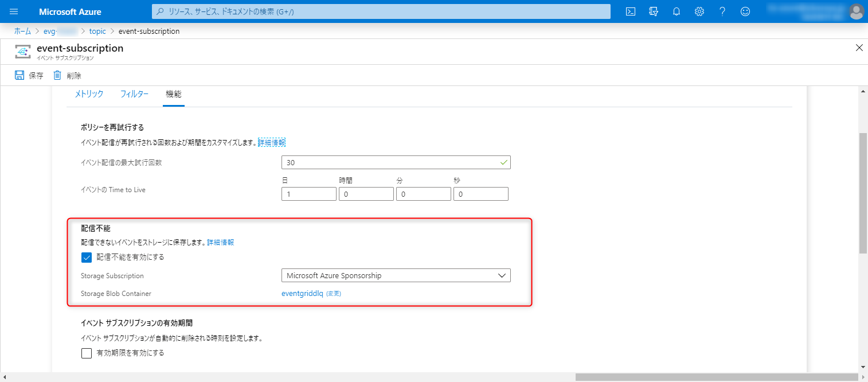The width and height of the screenshot is (868, 382).
Task: Click the Storage Blob Container label
Action: pos(116,294)
